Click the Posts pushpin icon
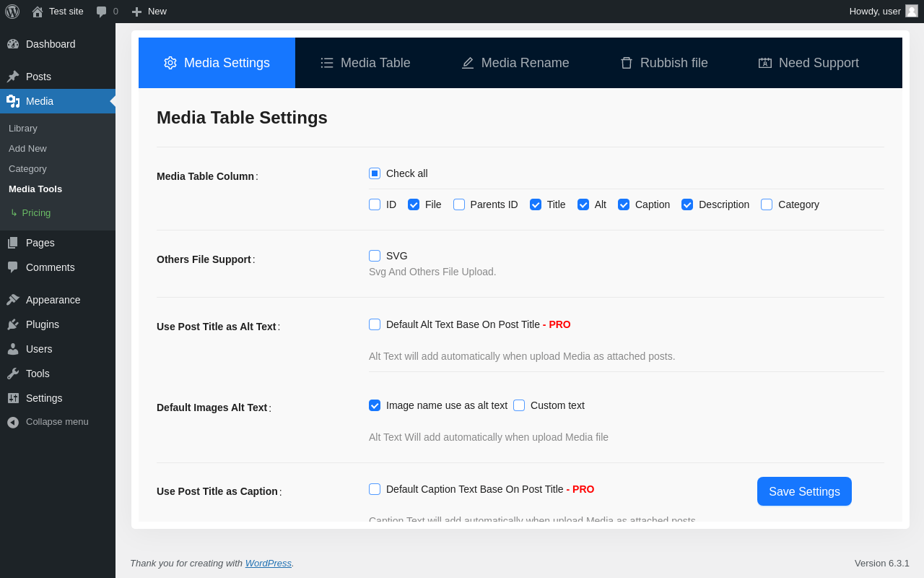This screenshot has width=924, height=578. pyautogui.click(x=13, y=77)
